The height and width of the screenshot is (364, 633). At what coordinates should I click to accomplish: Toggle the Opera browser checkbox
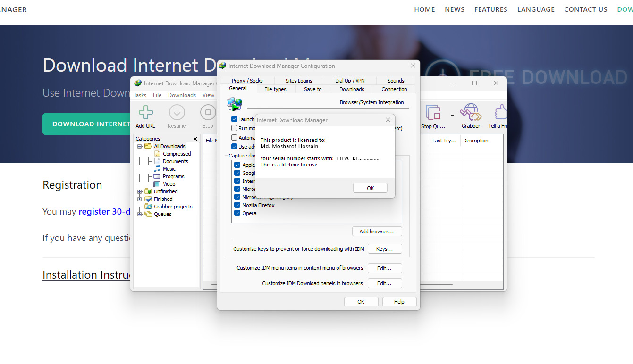pos(237,213)
